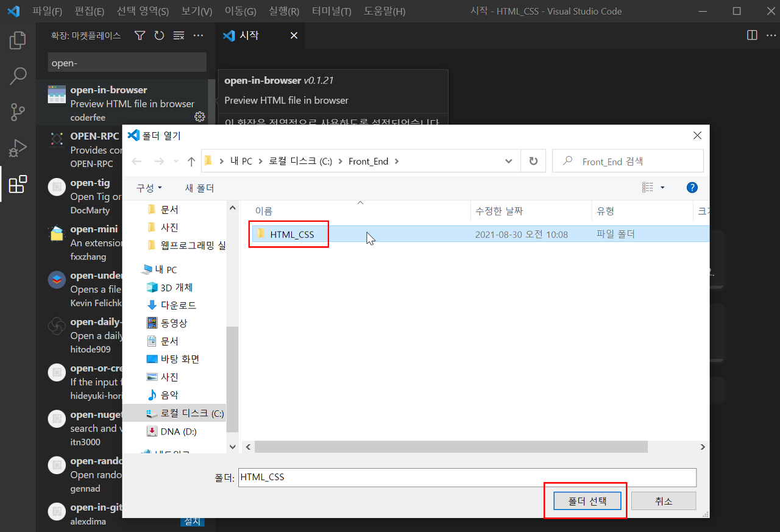Open gear settings for open-in-browser extension
Screen dimensions: 780x532
199,116
